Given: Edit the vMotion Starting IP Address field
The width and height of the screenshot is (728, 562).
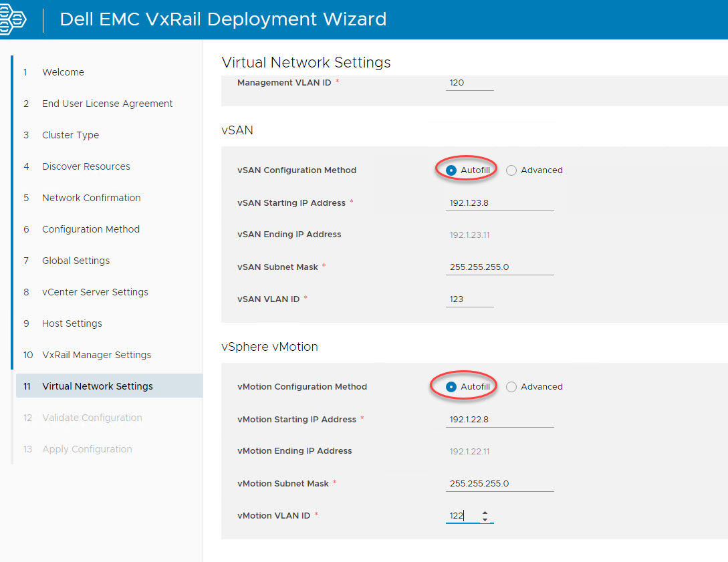Looking at the screenshot, I should pos(499,420).
